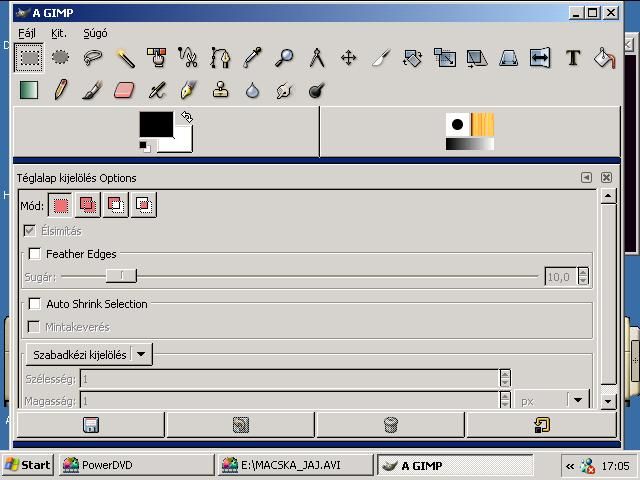Reset tool options to default values
The image size is (640, 480).
541,425
